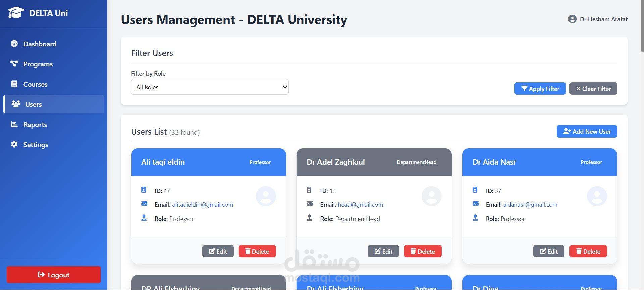Image resolution: width=644 pixels, height=290 pixels.
Task: Go to Programs in the sidebar
Action: tap(54, 64)
